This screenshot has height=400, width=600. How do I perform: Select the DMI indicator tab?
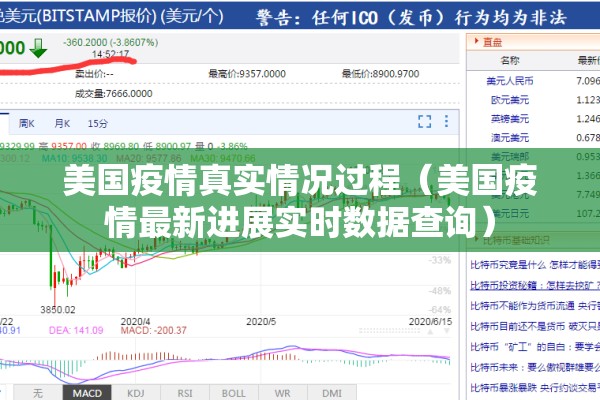pyautogui.click(x=332, y=393)
